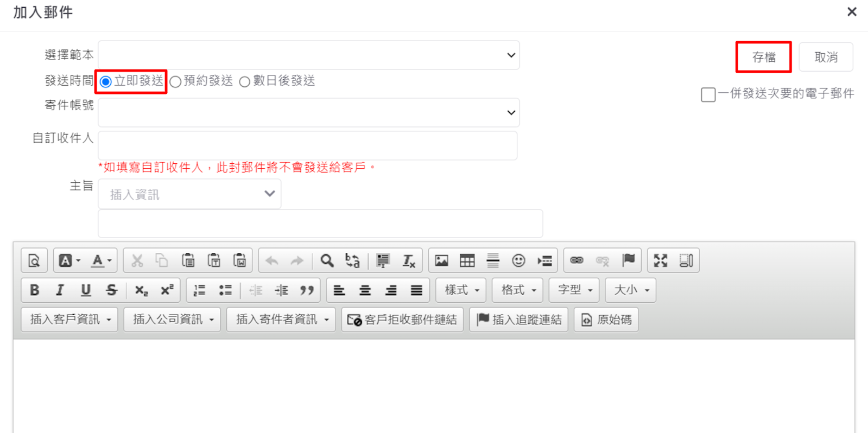This screenshot has height=433, width=868.
Task: Open the 插入公司資訊 menu
Action: 172,320
